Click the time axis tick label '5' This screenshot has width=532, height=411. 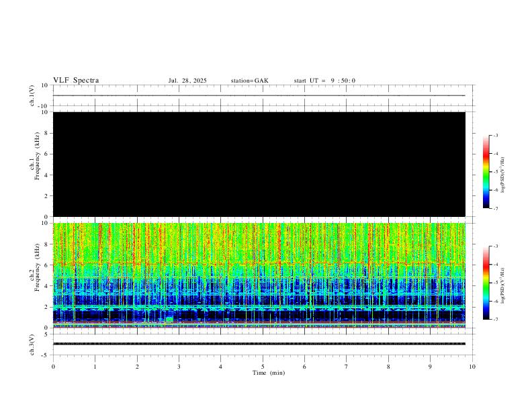pos(263,367)
